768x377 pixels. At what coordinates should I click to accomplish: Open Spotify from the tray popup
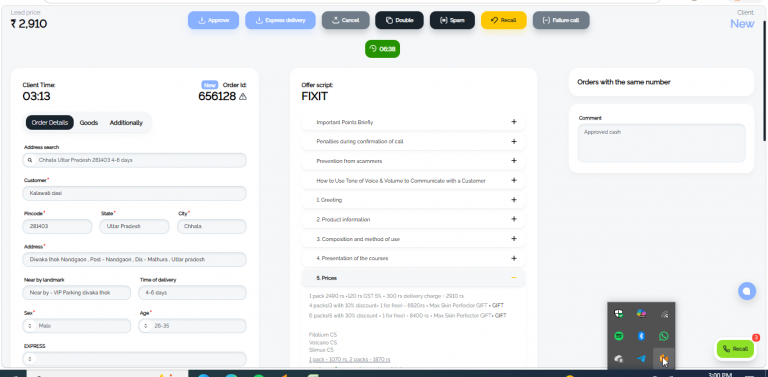point(619,336)
